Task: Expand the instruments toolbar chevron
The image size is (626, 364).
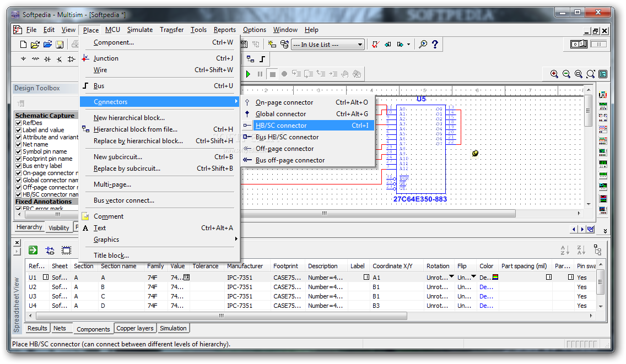Action: pyautogui.click(x=605, y=231)
